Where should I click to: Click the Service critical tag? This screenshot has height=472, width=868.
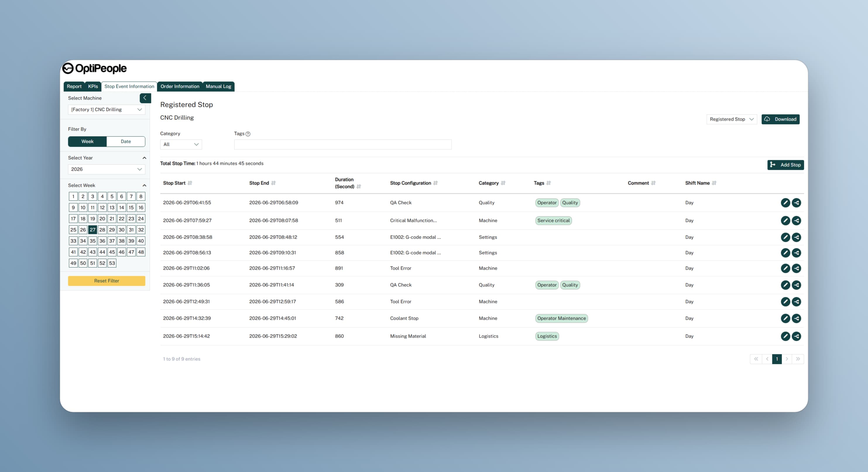[x=553, y=220]
